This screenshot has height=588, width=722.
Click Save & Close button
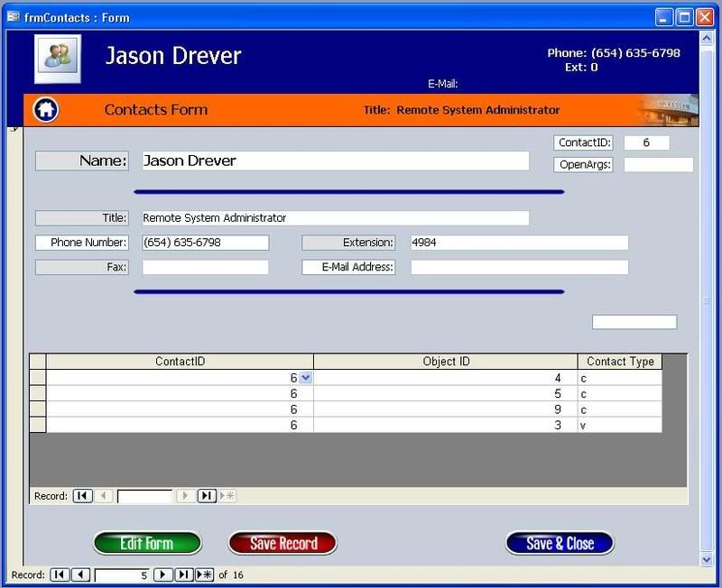[560, 544]
